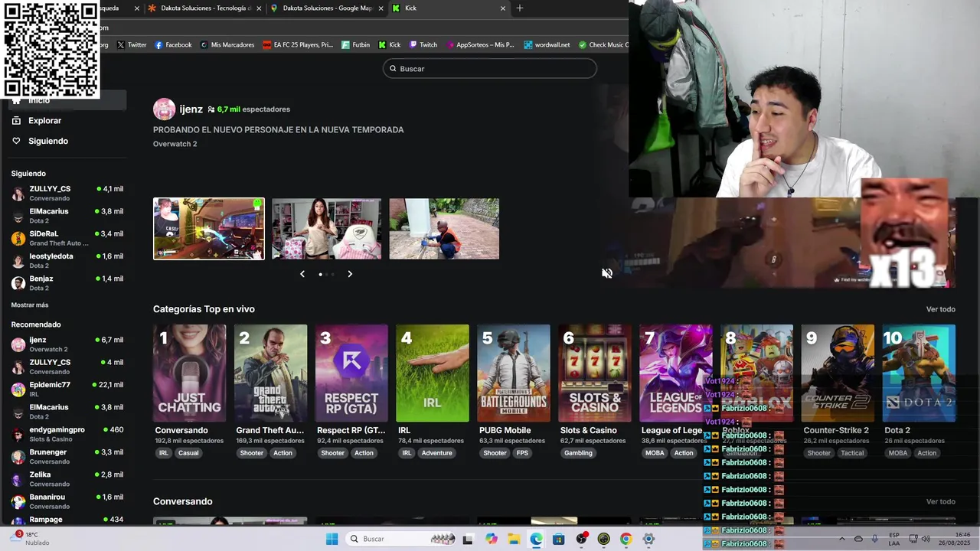Close the Dakota Soluciones Google Maps tab
Viewport: 980px width, 551px height.
click(x=381, y=8)
